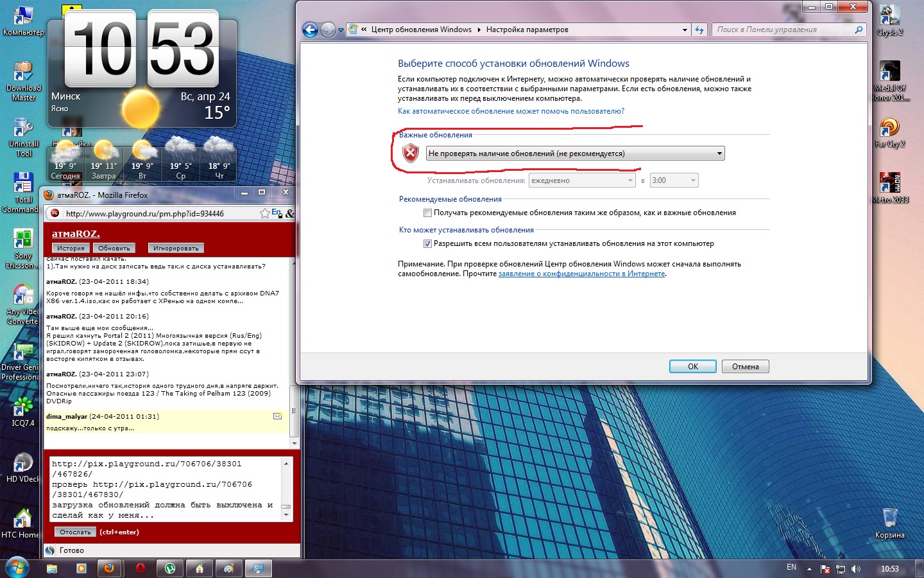The image size is (924, 578).
Task: Open Windows Explorer from the taskbar
Action: [52, 568]
